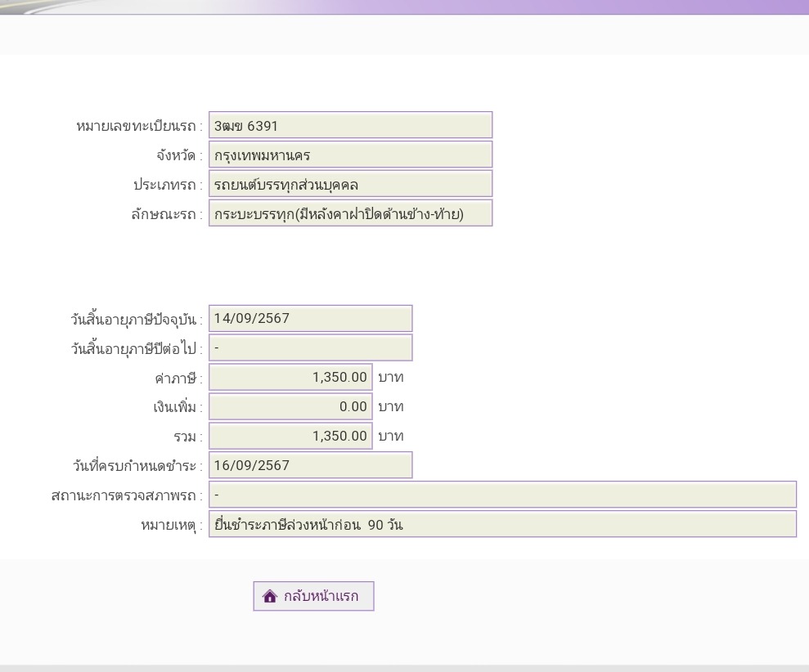The image size is (809, 672).
Task: Select the license plate field 3ฒข 6391
Action: (350, 125)
